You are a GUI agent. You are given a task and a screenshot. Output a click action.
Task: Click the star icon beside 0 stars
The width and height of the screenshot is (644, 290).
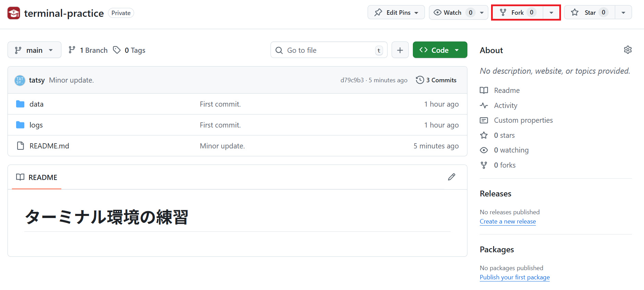tap(484, 135)
